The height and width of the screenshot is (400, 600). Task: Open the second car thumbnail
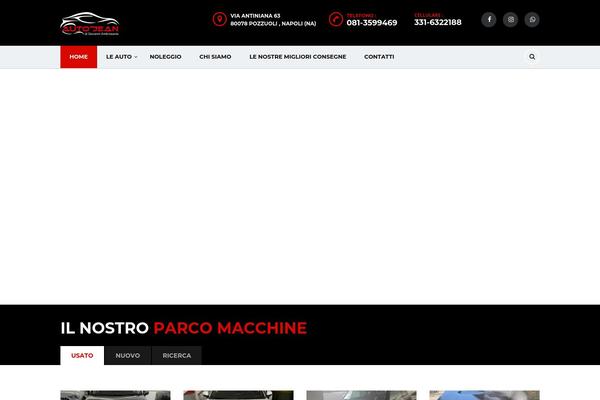tap(238, 395)
